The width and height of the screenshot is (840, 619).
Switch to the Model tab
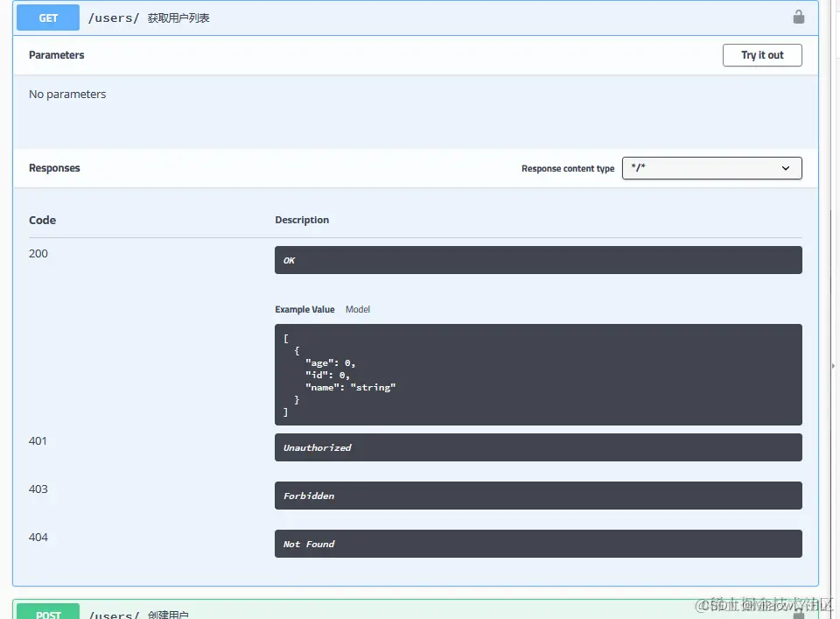click(x=357, y=309)
